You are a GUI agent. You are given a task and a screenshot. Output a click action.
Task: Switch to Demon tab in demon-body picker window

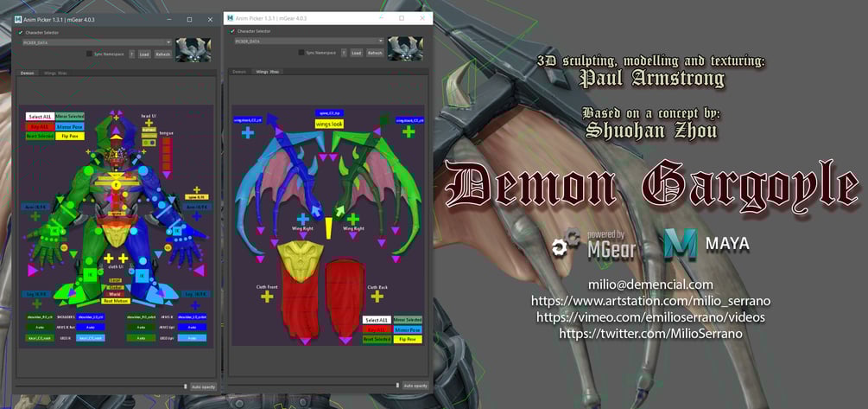pos(28,73)
